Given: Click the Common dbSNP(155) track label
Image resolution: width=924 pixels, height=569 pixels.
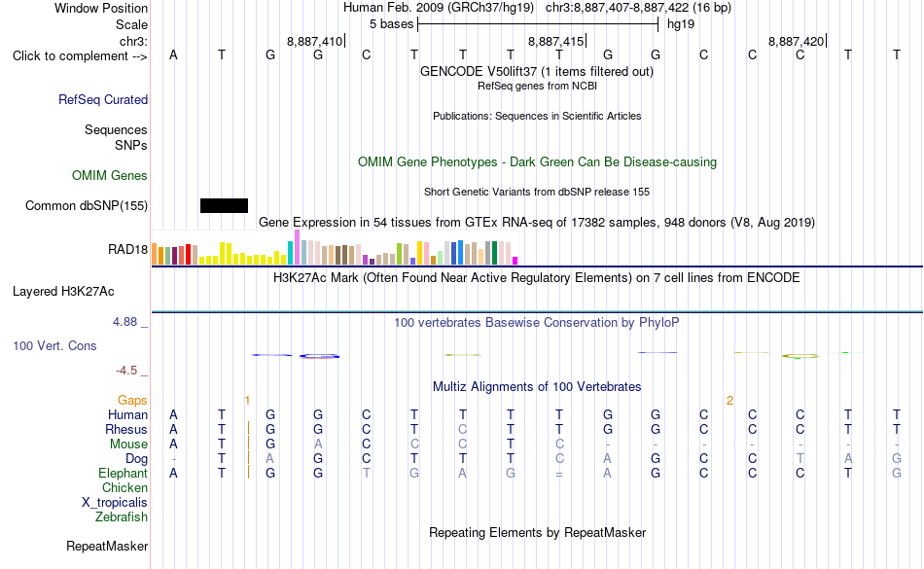Looking at the screenshot, I should (x=87, y=205).
